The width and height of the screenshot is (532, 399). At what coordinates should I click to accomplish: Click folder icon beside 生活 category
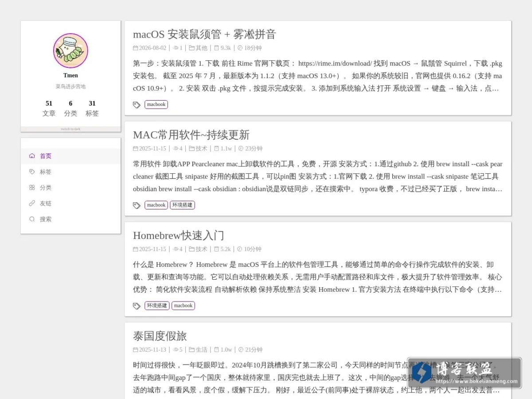point(192,350)
